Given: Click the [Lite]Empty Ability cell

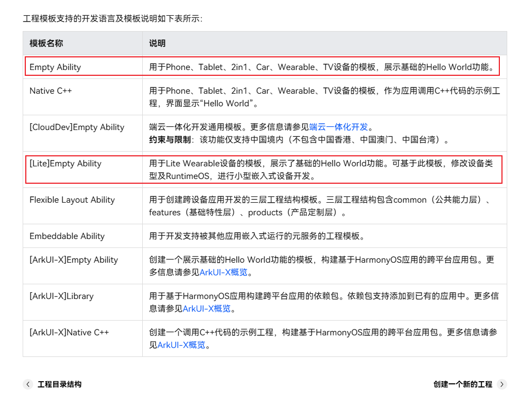Looking at the screenshot, I should (65, 163).
